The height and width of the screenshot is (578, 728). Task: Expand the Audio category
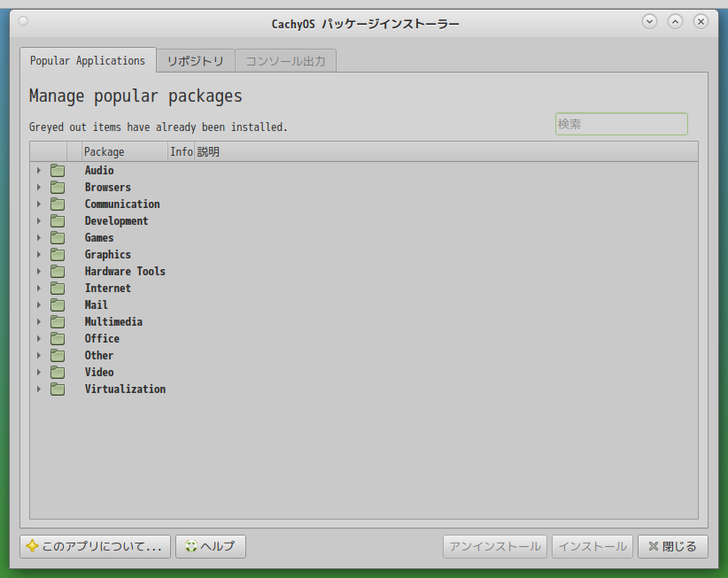coord(39,170)
